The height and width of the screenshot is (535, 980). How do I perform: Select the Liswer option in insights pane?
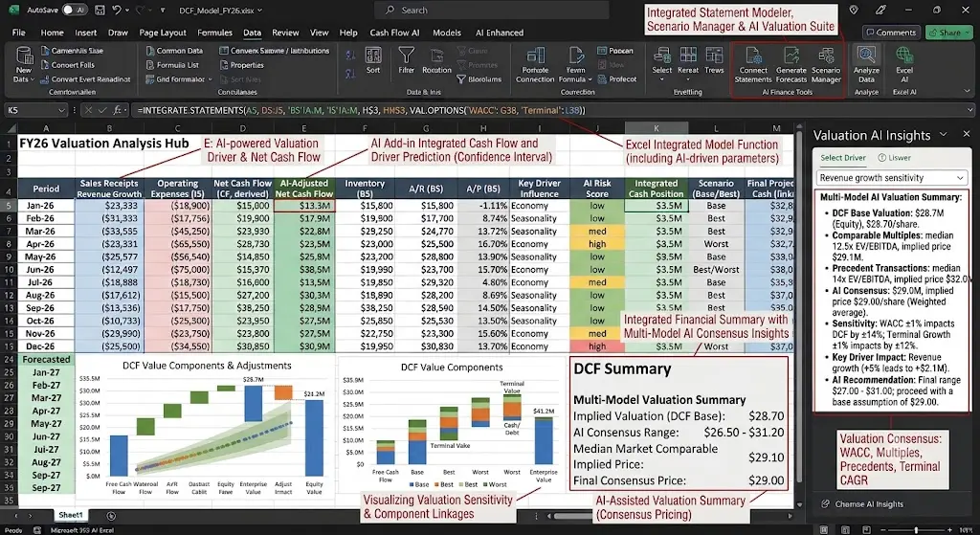[895, 158]
